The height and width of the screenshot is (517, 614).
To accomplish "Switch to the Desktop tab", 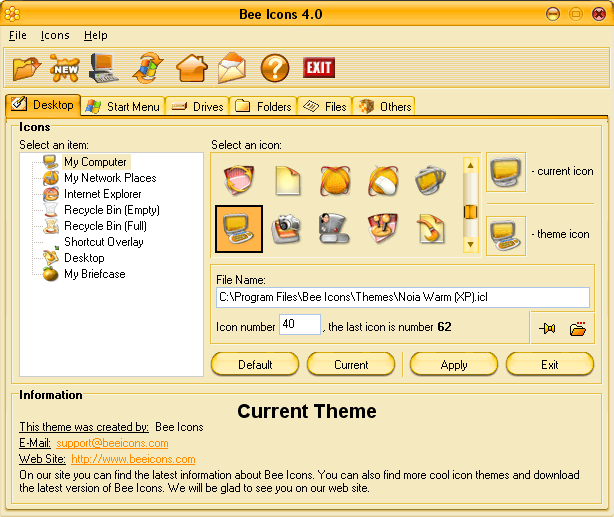I will coord(43,105).
